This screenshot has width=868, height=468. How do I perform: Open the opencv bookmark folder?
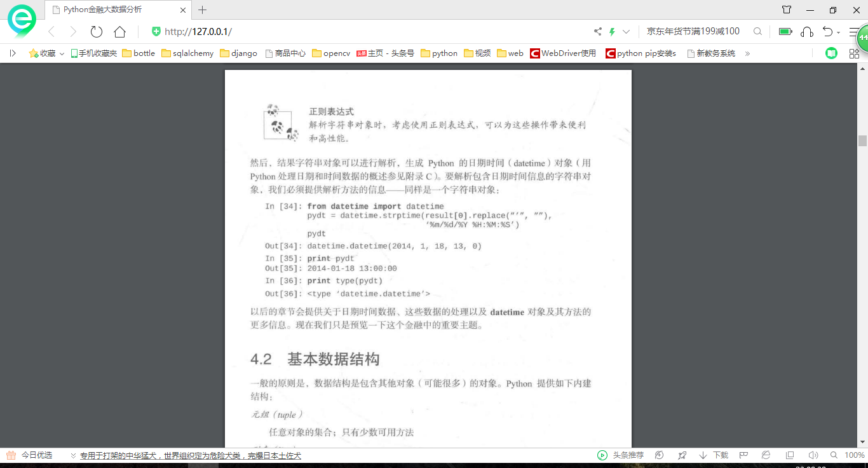331,53
